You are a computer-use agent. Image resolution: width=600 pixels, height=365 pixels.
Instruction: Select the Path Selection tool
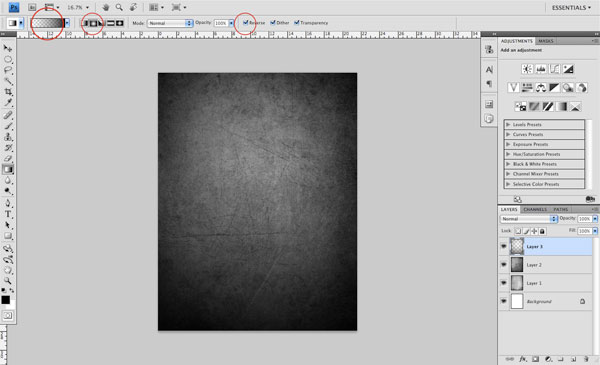[8, 225]
